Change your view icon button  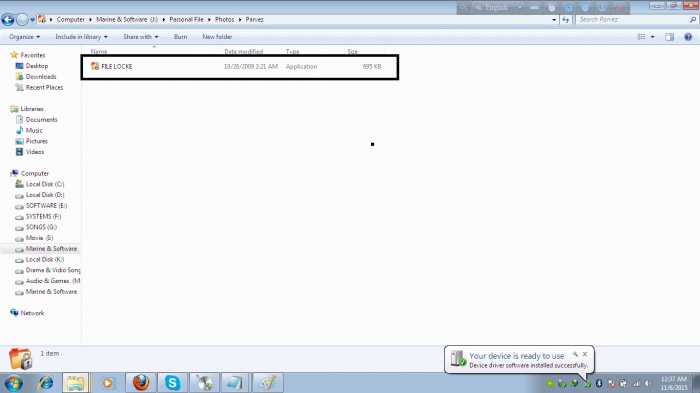[x=642, y=37]
